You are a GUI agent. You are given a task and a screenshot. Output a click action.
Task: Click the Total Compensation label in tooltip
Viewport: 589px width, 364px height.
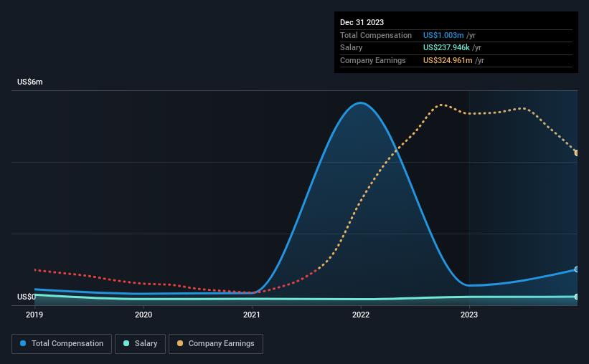(376, 35)
